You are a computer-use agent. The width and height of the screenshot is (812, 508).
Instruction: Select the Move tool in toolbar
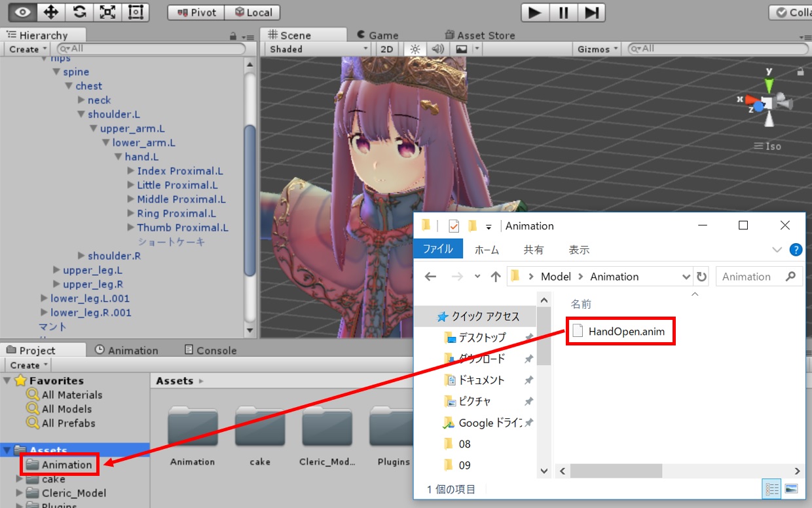click(51, 12)
